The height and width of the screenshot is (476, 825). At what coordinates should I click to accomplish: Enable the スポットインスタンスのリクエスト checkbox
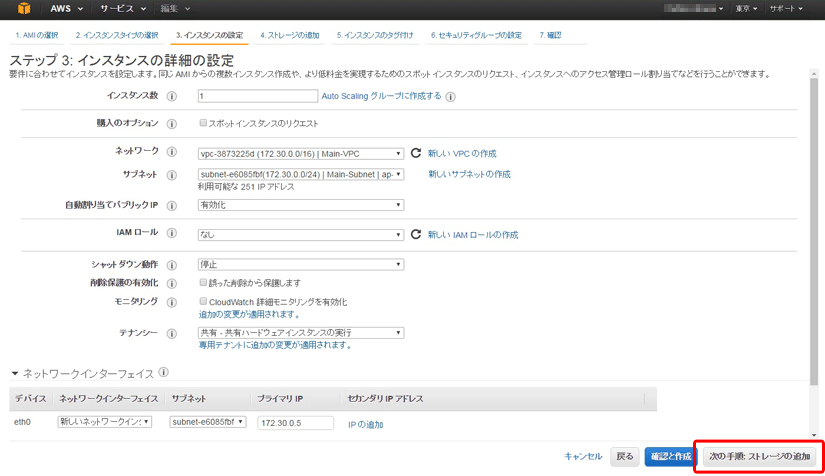[203, 124]
